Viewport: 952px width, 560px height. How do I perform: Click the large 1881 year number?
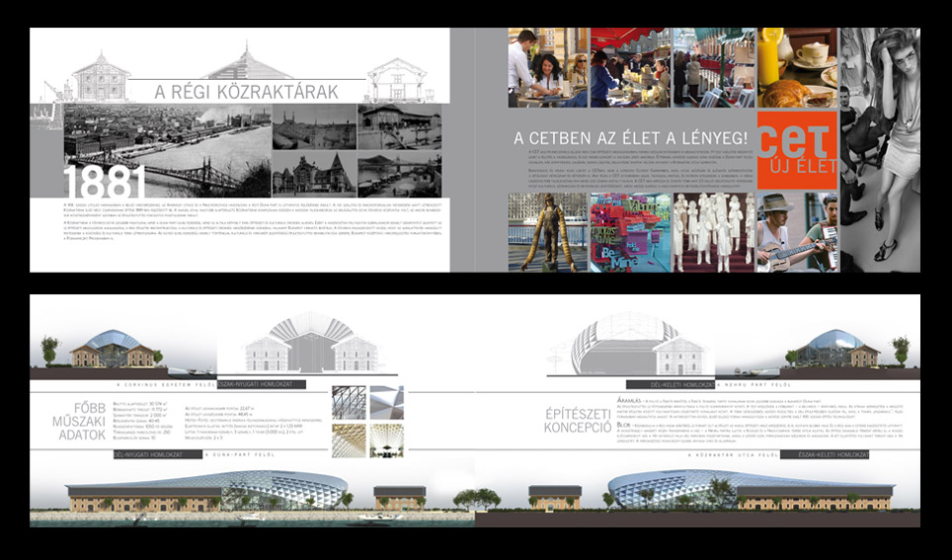click(104, 183)
